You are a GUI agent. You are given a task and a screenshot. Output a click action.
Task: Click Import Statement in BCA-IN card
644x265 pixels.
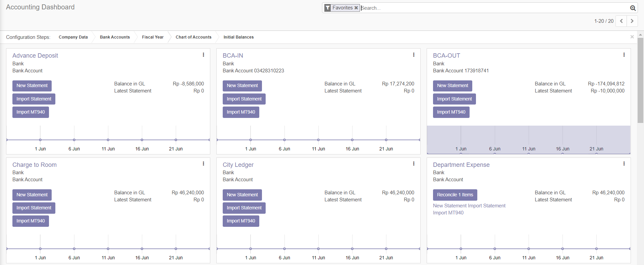[x=244, y=99]
